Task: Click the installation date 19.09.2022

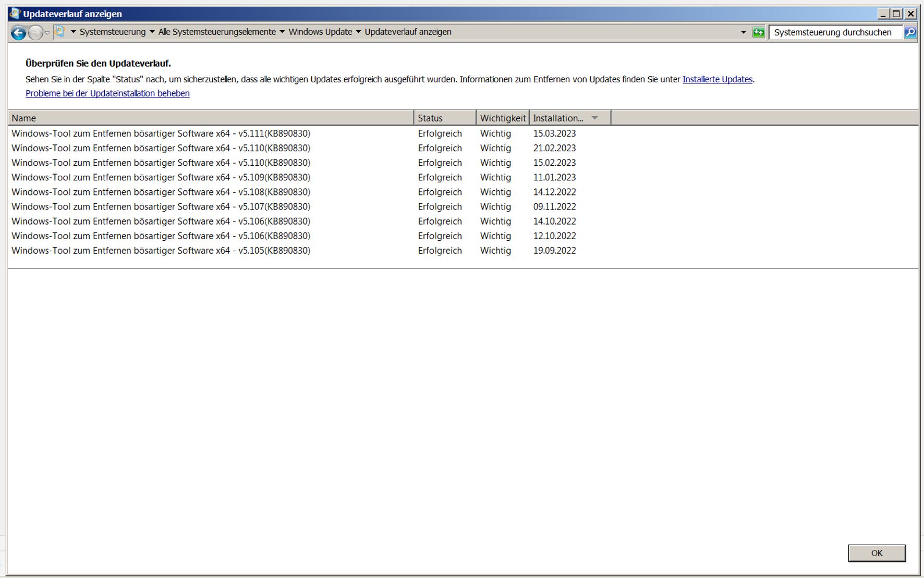Action: coord(554,250)
